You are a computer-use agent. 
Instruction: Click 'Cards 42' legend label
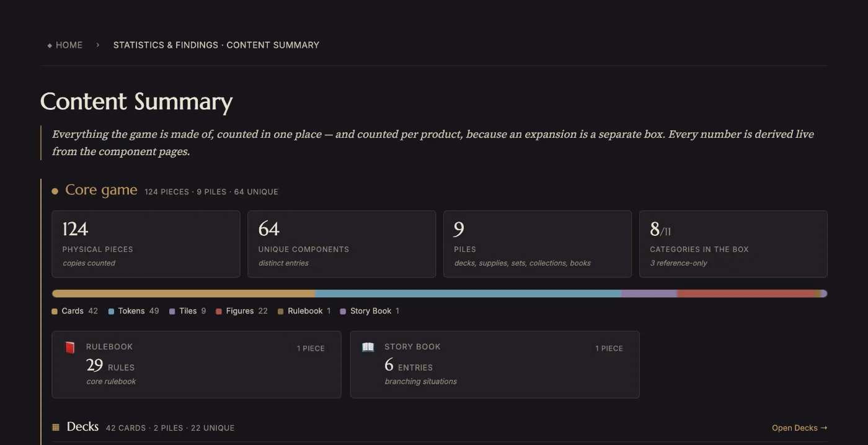[79, 311]
